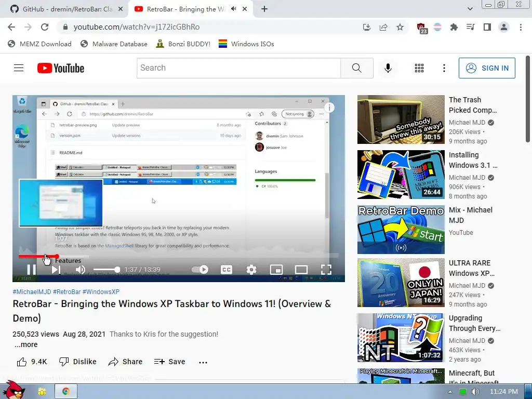Open the Chrome three-dot menu

point(521,27)
